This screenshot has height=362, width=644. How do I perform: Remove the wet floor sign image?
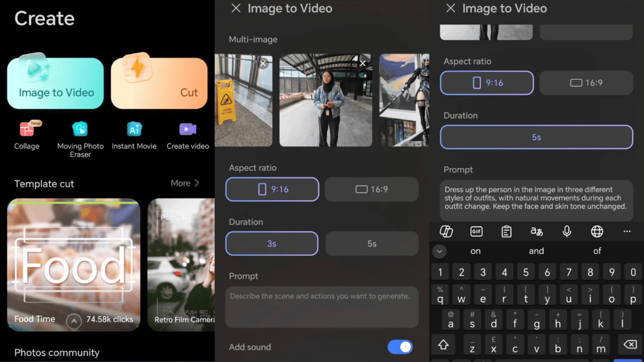click(x=263, y=64)
